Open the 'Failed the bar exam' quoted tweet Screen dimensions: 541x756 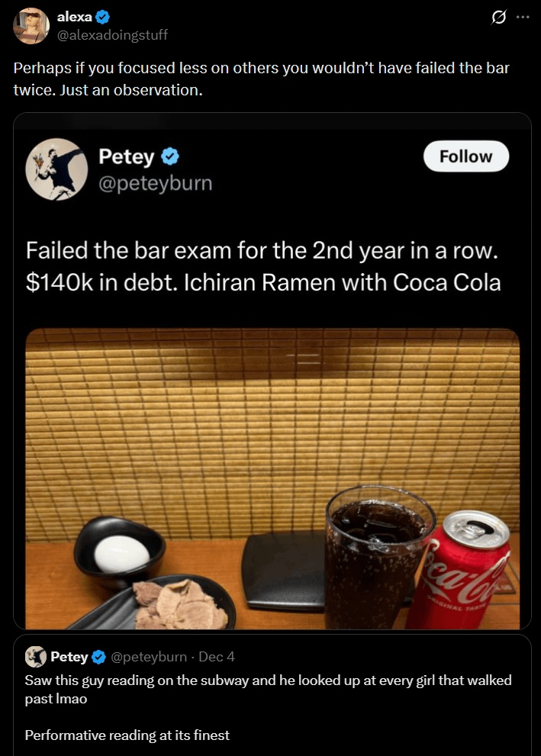tap(263, 266)
